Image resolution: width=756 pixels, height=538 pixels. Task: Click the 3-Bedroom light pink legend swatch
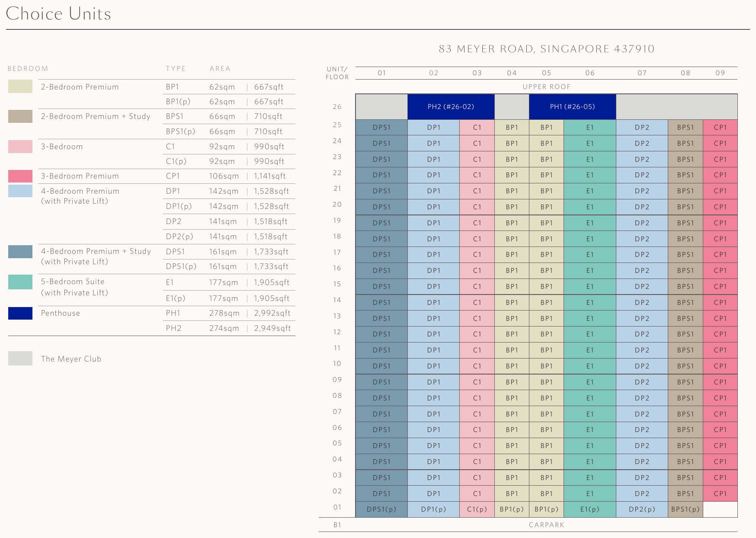point(20,147)
